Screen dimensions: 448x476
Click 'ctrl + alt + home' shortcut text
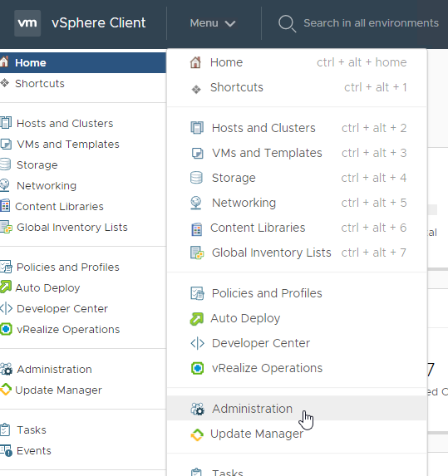coord(362,62)
